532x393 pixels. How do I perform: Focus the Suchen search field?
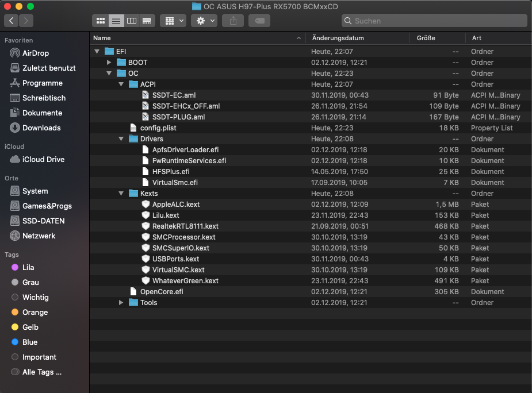(434, 21)
